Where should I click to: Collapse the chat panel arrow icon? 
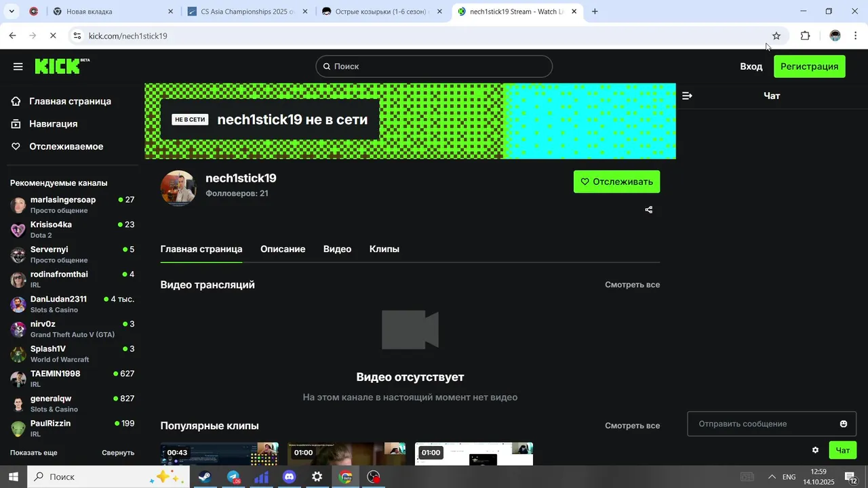click(687, 96)
